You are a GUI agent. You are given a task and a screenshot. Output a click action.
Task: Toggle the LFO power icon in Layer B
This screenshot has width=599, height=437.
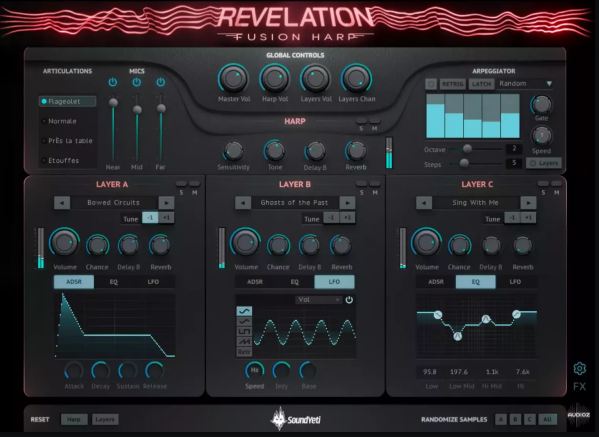(349, 300)
